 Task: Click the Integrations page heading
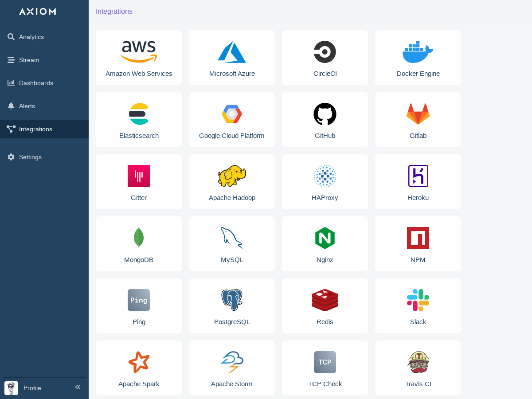[x=114, y=12]
